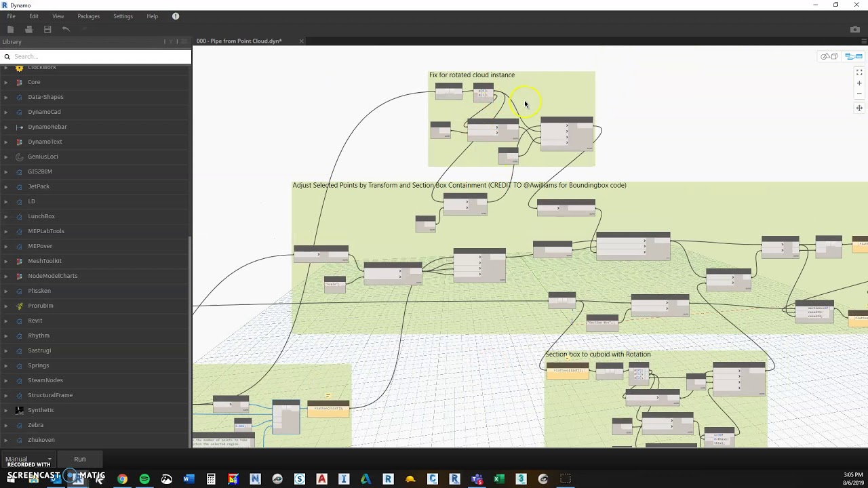Click the Clockwork gear package icon

click(x=20, y=68)
